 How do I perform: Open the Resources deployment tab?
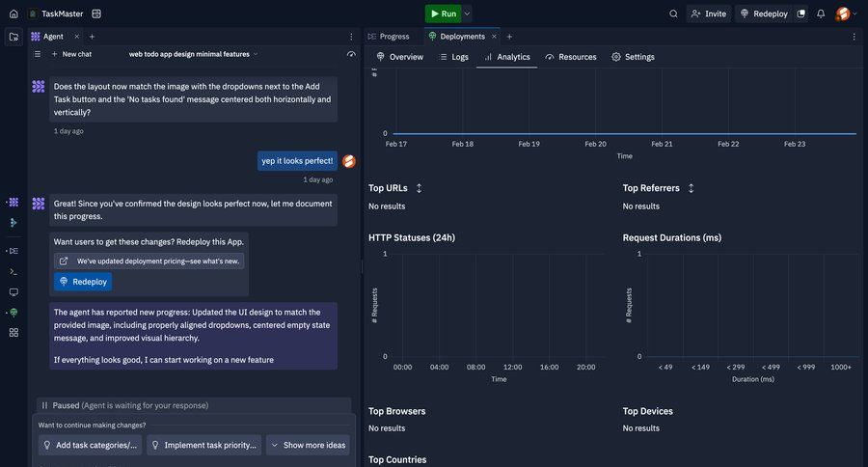tap(571, 57)
